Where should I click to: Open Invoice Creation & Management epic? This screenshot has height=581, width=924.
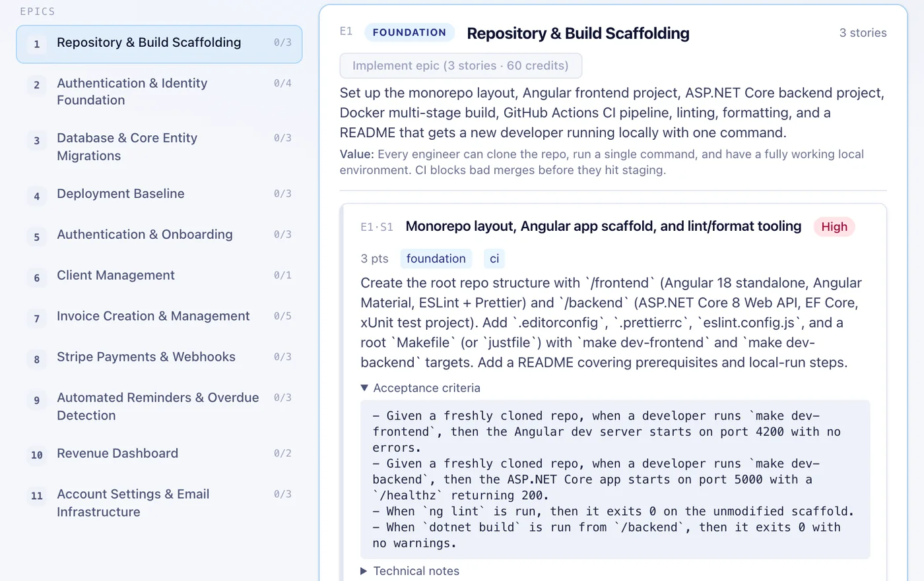159,317
